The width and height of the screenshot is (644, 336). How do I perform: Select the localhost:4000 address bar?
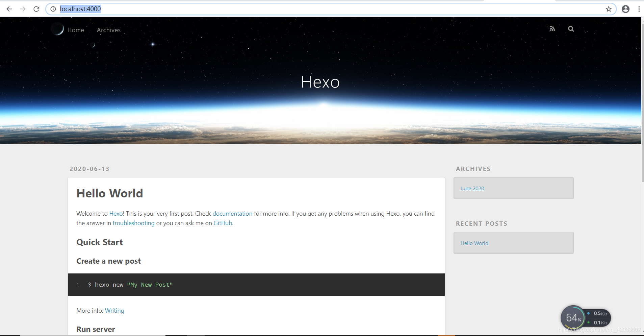(x=331, y=9)
